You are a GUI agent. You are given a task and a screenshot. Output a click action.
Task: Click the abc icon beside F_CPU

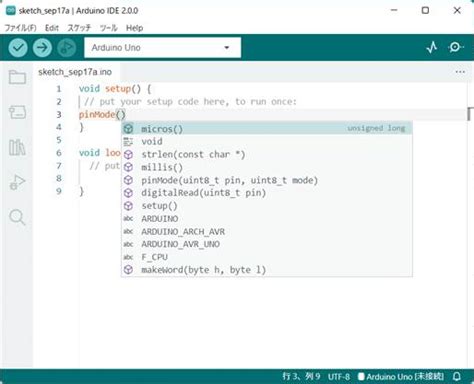(x=128, y=257)
